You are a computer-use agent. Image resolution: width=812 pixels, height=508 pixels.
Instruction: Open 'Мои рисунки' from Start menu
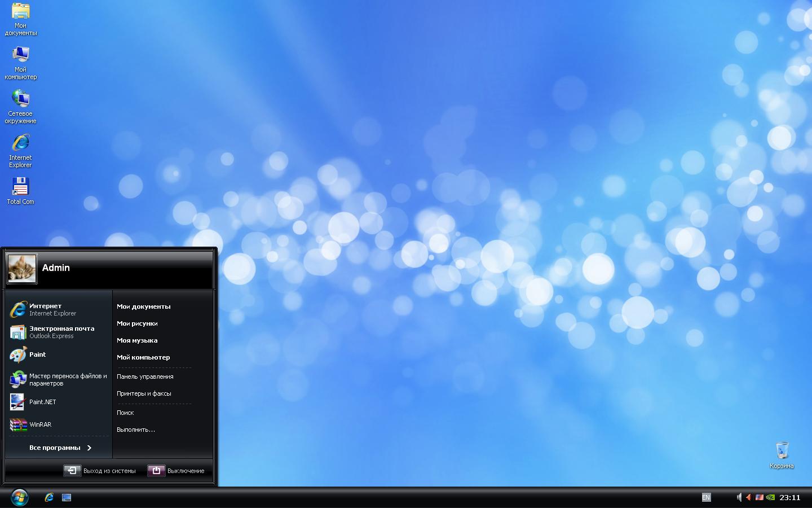tap(137, 323)
